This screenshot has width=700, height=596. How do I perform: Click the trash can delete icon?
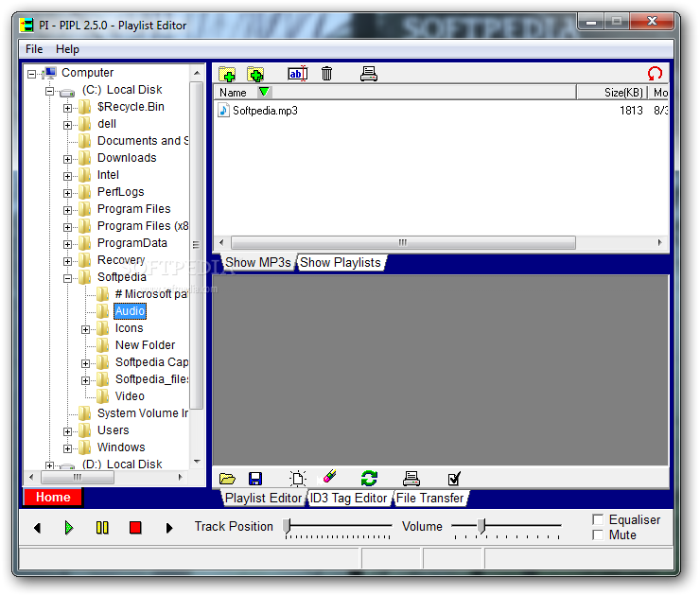[326, 73]
